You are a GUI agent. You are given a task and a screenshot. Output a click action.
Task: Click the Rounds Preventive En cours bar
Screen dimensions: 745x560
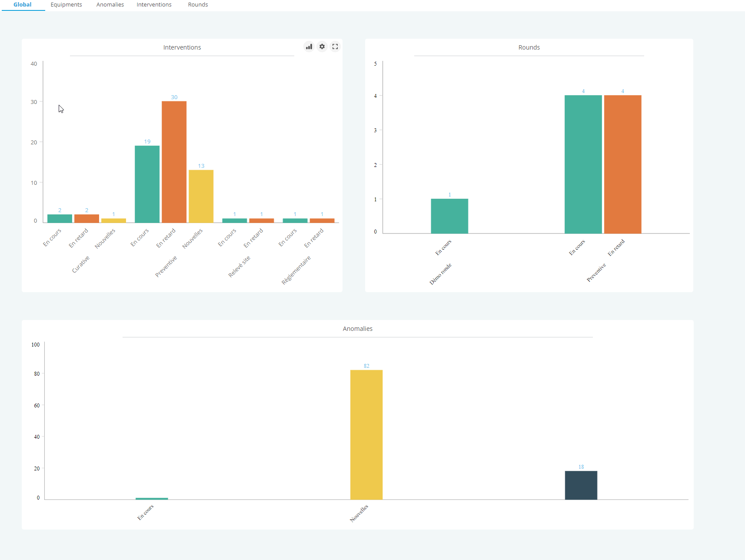pyautogui.click(x=583, y=164)
